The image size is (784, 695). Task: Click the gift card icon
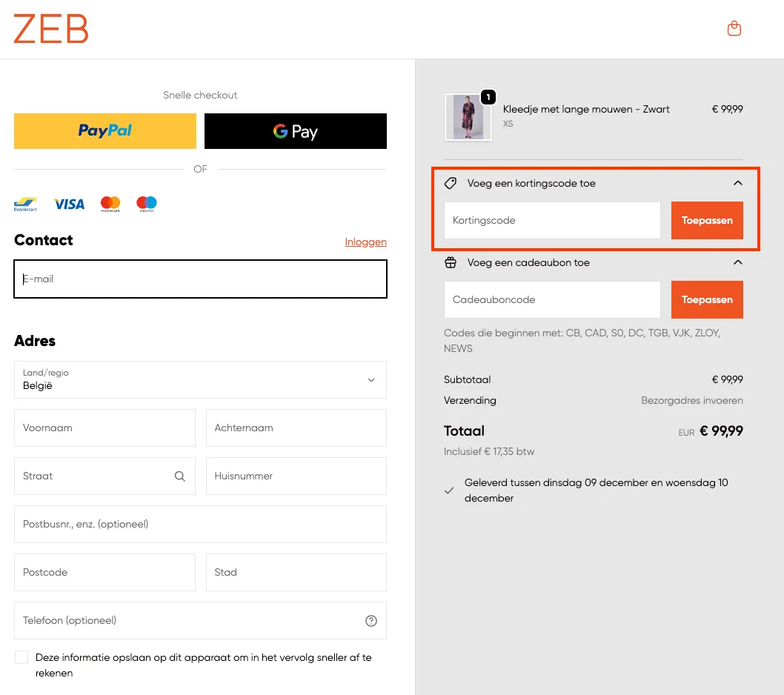coord(450,262)
